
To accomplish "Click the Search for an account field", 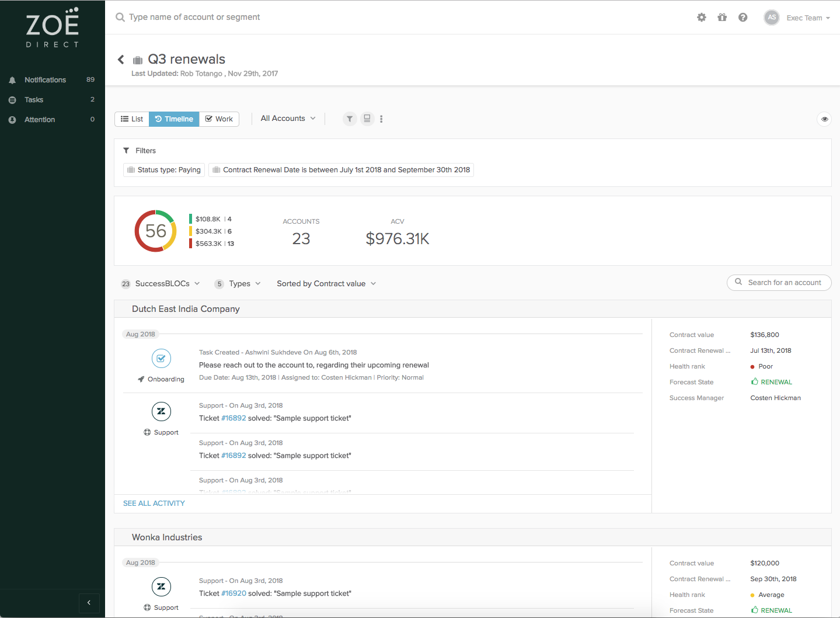I will [x=779, y=283].
